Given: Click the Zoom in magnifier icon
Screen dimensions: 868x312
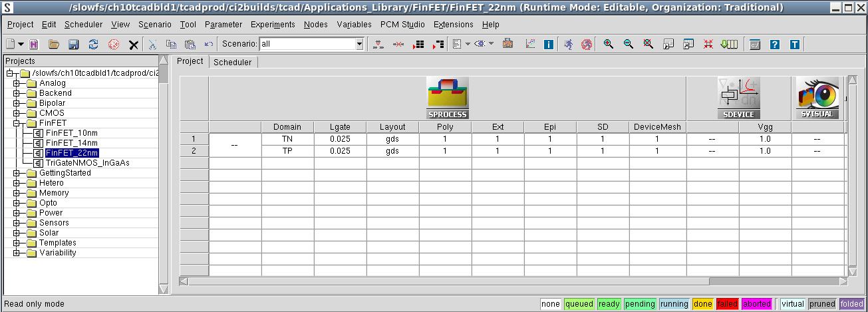Looking at the screenshot, I should coord(608,45).
